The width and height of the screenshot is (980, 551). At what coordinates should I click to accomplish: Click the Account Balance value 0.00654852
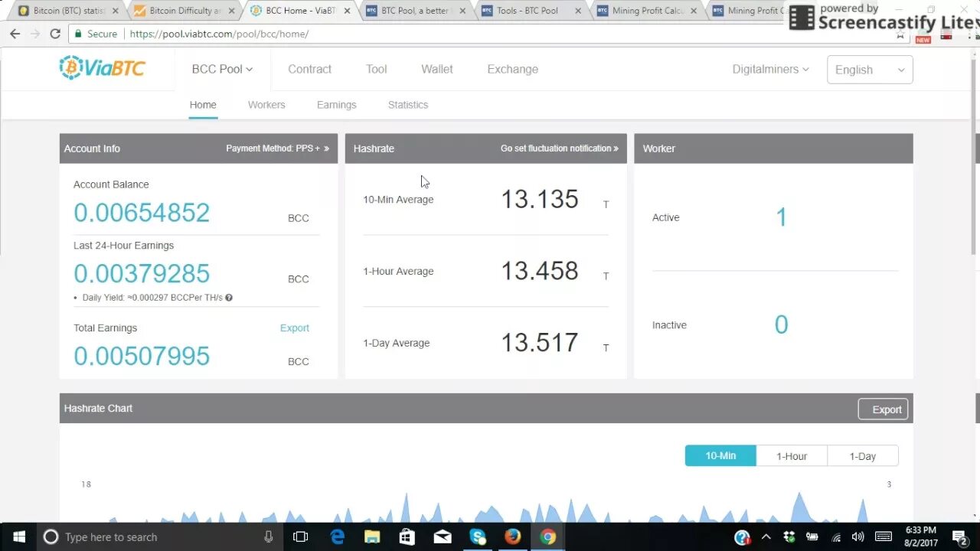[142, 212]
